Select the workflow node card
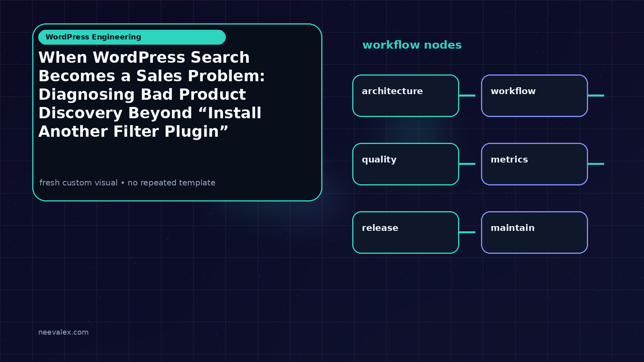 click(x=535, y=96)
